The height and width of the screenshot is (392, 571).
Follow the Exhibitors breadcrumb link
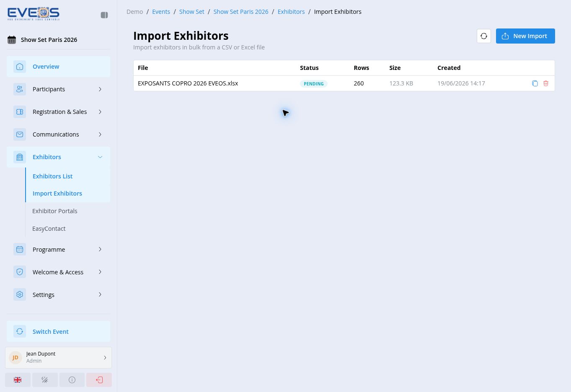coord(291,12)
